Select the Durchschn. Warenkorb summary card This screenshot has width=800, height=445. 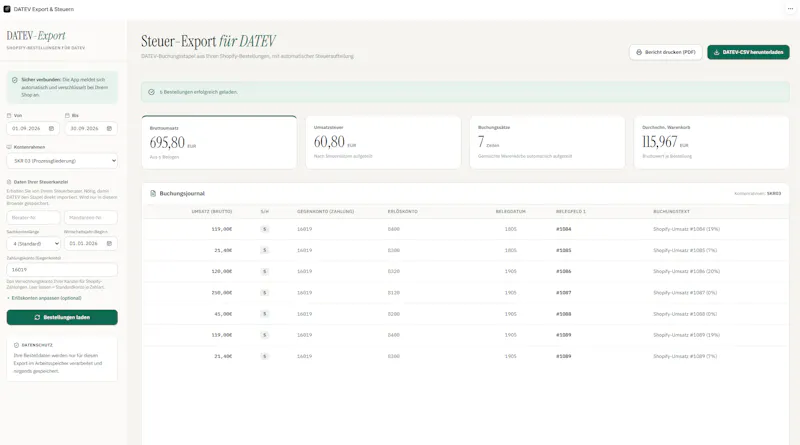(x=711, y=142)
